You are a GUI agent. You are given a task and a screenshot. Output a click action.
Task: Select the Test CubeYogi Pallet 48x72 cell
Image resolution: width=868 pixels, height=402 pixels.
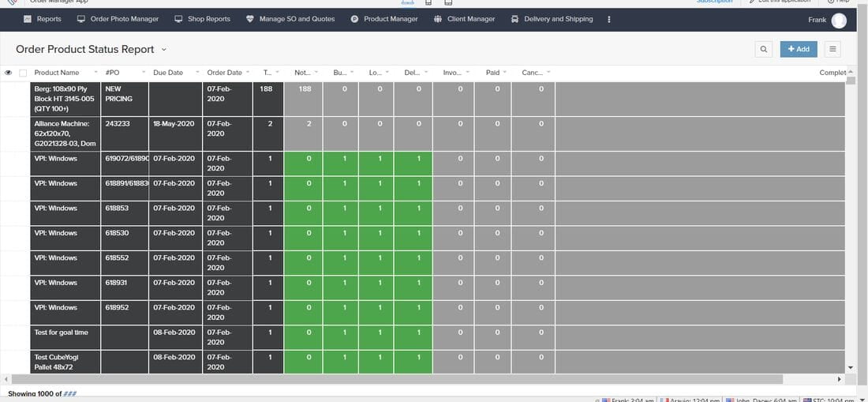[65, 363]
